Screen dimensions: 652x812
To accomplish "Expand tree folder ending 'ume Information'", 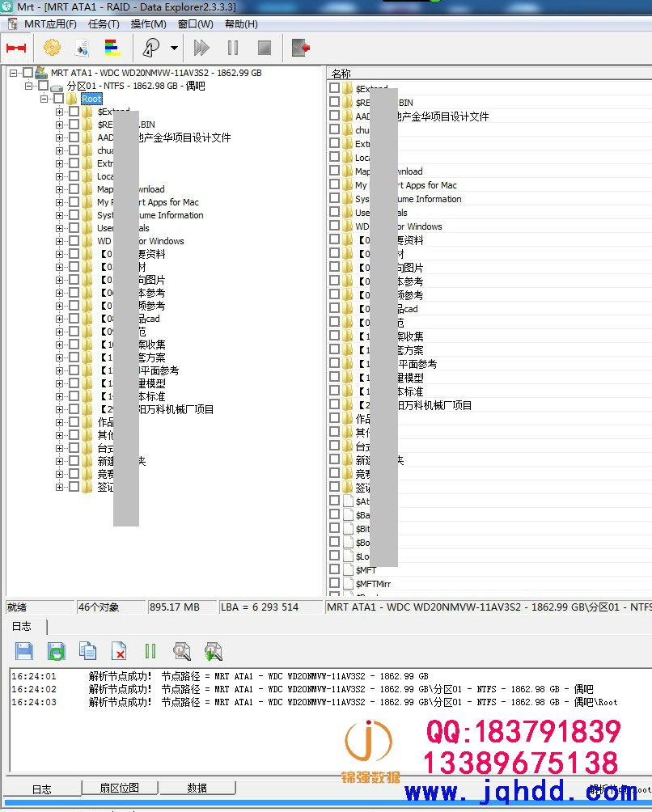I will pyautogui.click(x=60, y=215).
